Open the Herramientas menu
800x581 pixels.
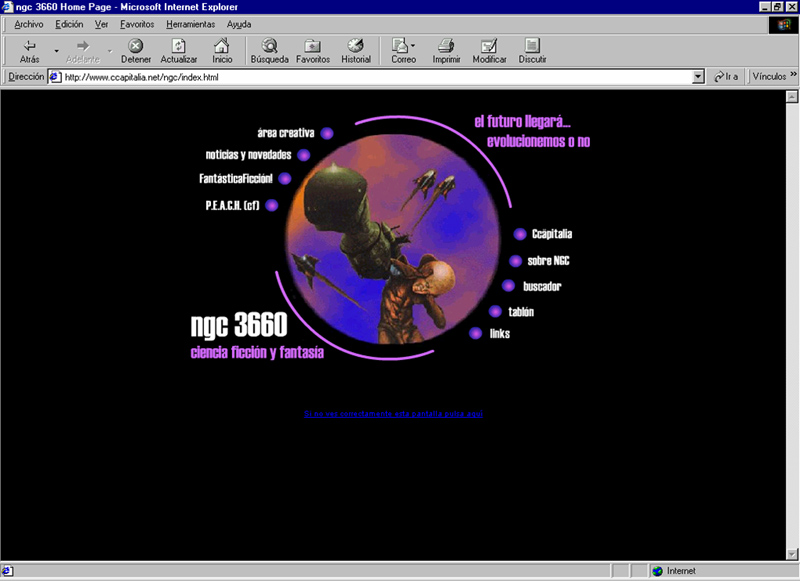(190, 24)
